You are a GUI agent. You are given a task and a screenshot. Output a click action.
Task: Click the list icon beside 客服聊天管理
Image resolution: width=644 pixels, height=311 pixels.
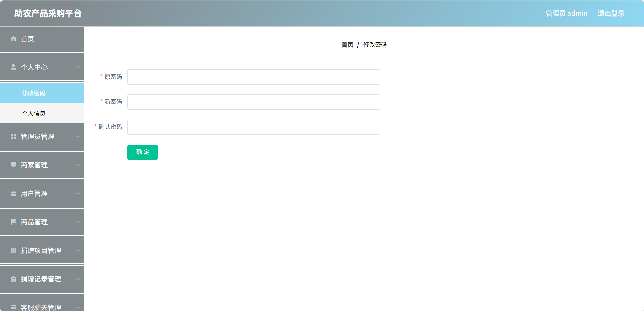(x=13, y=307)
